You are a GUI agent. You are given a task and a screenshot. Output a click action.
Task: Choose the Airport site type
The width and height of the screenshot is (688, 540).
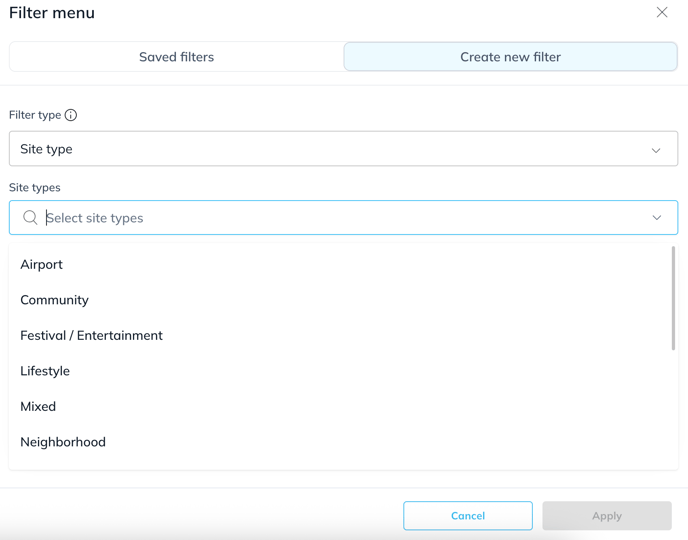(x=42, y=264)
